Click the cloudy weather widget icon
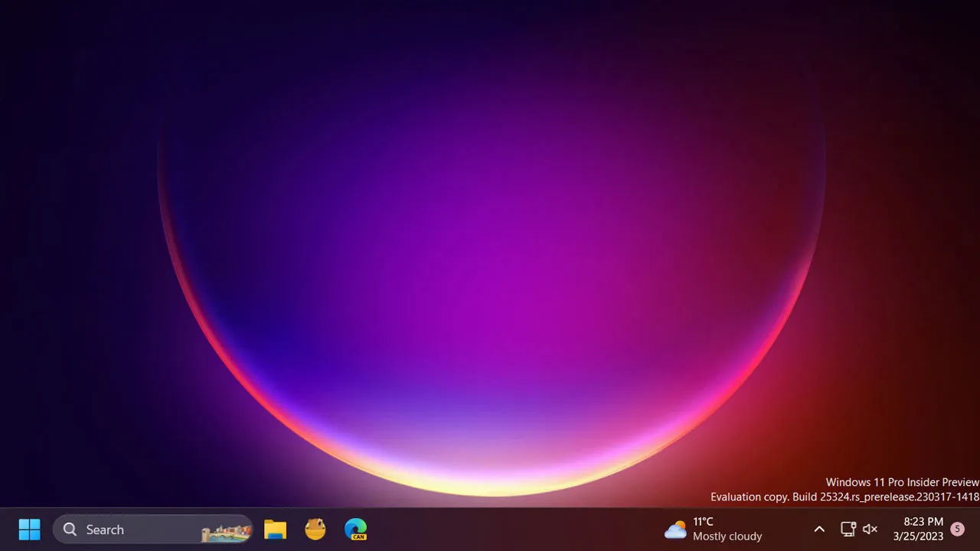 coord(675,530)
